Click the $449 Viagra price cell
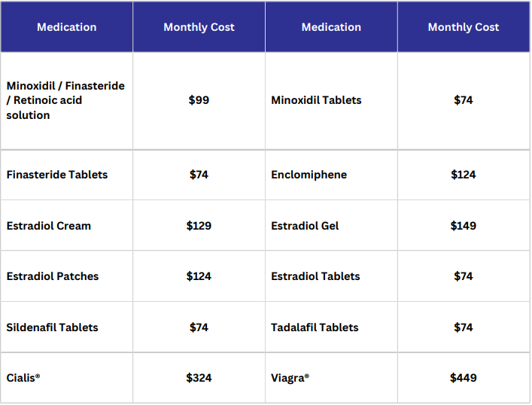The image size is (532, 405). coord(464,378)
